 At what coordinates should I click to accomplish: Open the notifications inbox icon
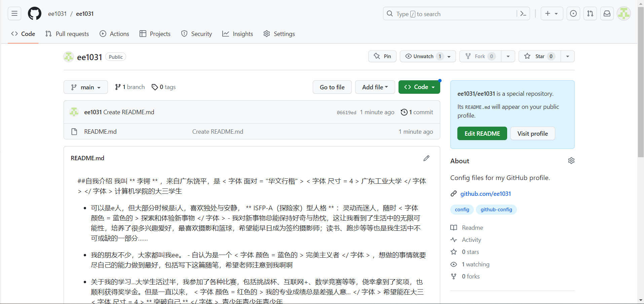(x=607, y=13)
